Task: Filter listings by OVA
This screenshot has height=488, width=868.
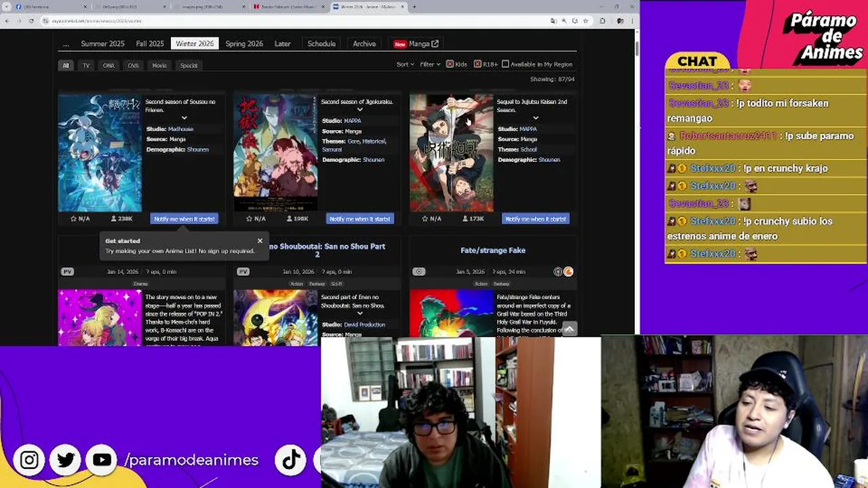Action: pos(133,66)
